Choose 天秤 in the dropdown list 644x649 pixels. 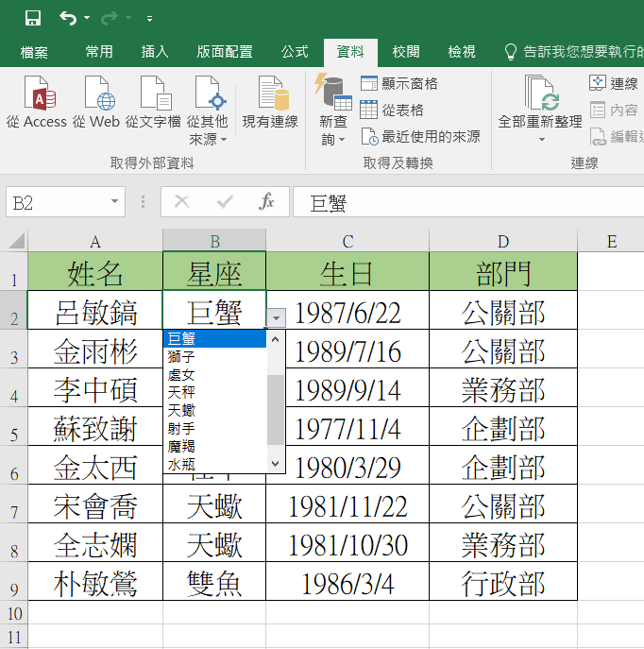point(214,392)
